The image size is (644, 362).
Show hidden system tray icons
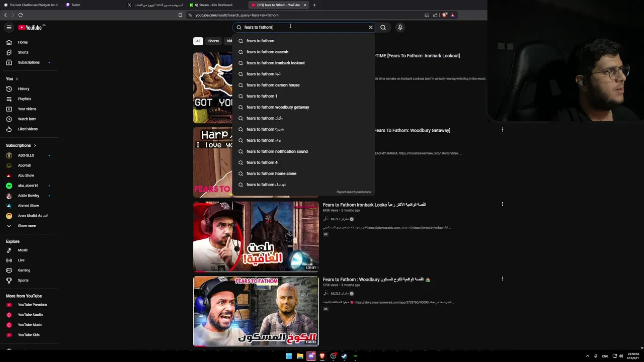point(587,356)
